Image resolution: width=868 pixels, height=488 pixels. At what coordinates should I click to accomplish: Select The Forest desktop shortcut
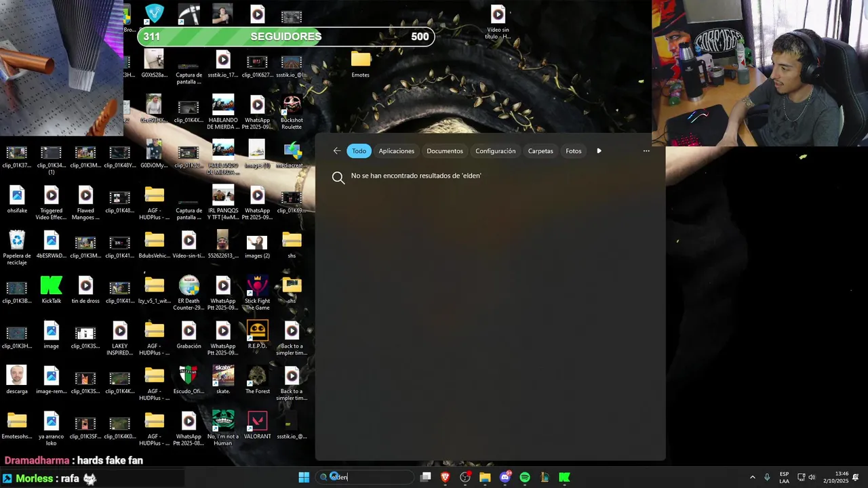(x=257, y=380)
